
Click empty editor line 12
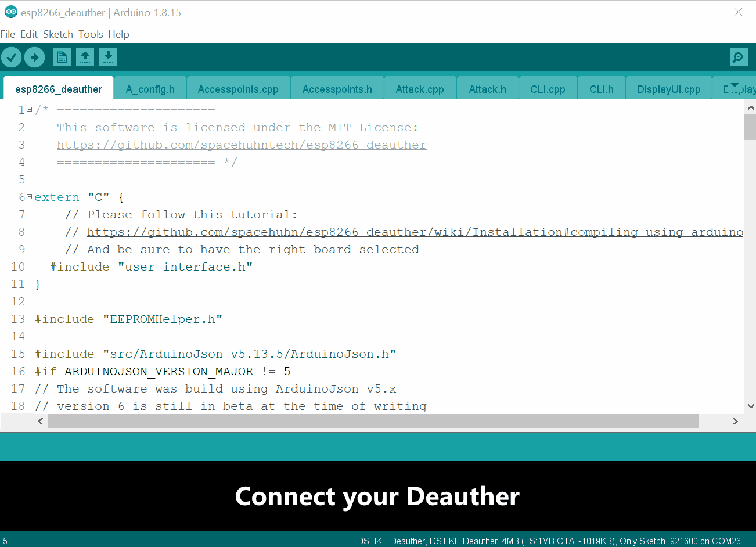pos(389,301)
